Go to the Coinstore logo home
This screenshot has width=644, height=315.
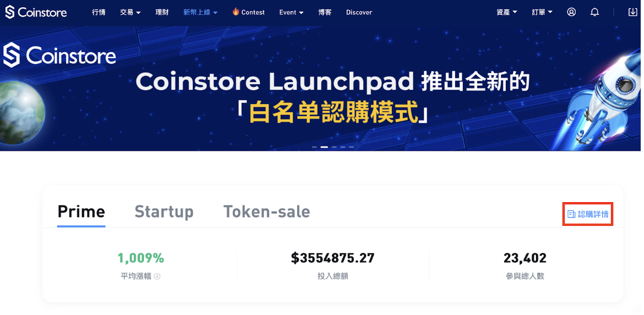[36, 12]
